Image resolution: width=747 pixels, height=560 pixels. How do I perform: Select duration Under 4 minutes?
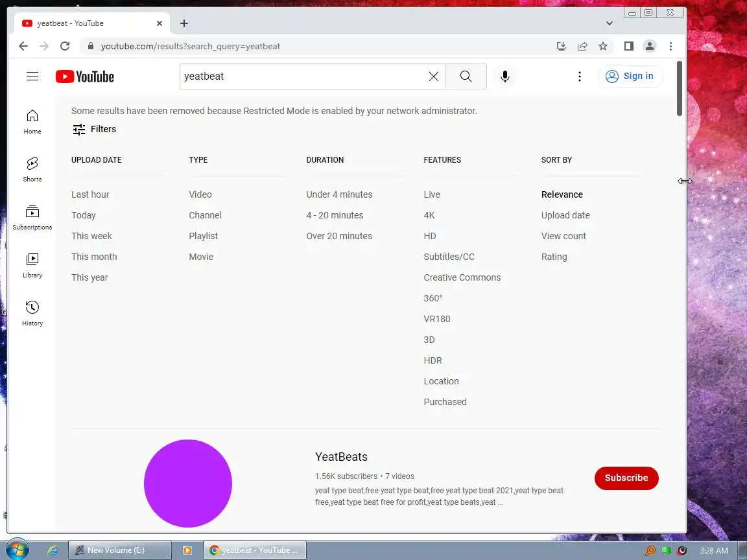(x=339, y=194)
